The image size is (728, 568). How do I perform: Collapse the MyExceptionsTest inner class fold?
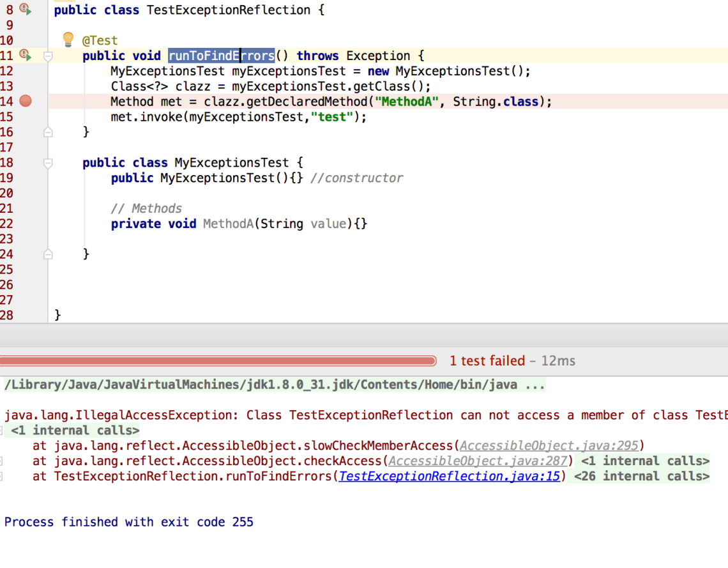coord(47,163)
